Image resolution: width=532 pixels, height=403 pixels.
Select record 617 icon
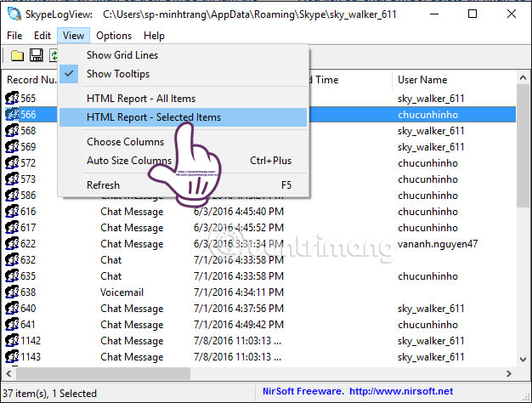pos(12,228)
